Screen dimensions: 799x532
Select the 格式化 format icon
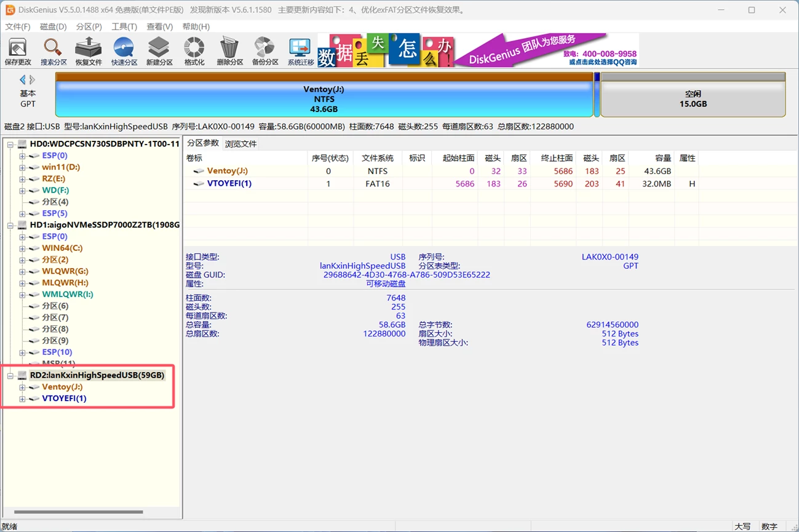tap(194, 52)
